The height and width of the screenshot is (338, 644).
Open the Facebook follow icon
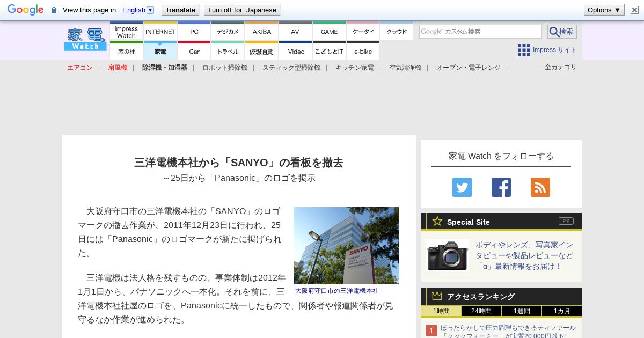click(501, 187)
